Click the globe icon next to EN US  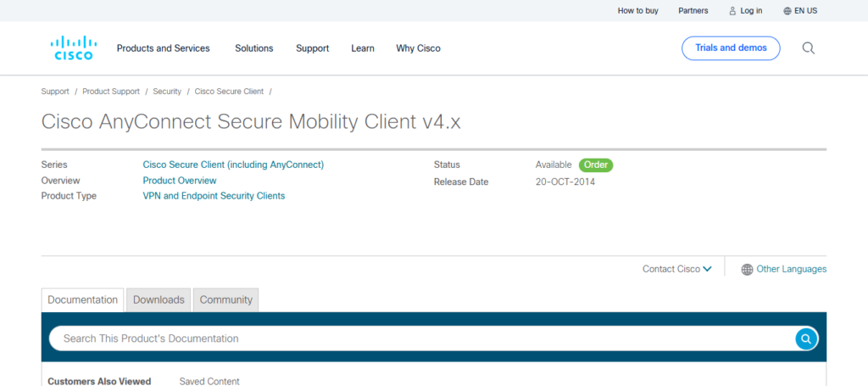(x=787, y=10)
